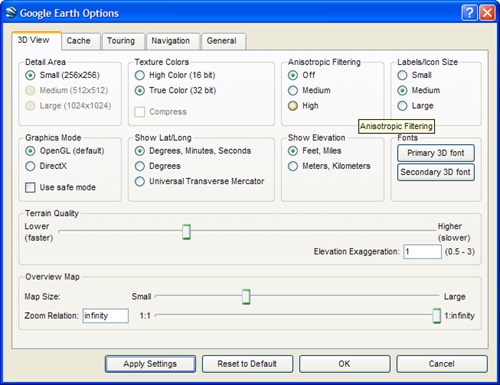This screenshot has width=500, height=385.
Task: Set Anisotropic Filtering to Medium
Action: coord(309,90)
